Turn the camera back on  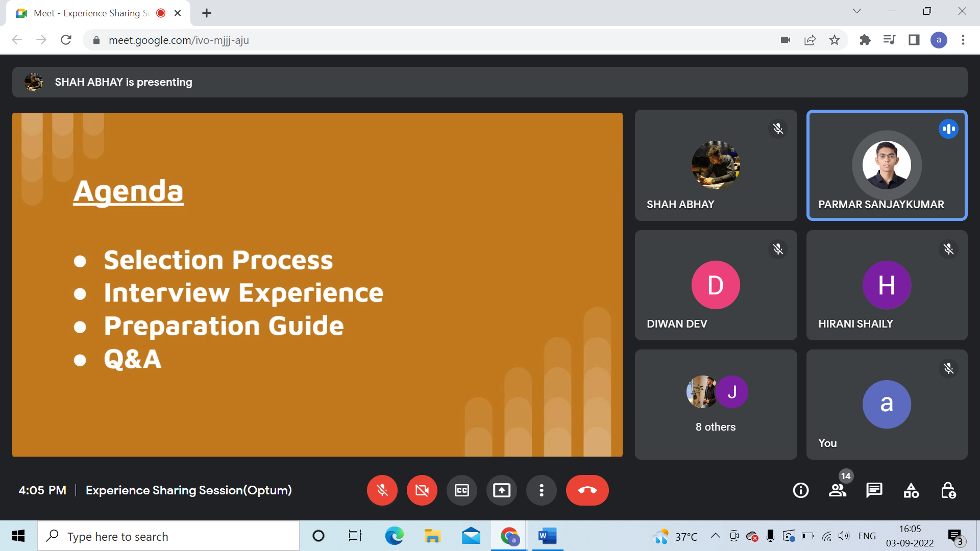(x=422, y=490)
